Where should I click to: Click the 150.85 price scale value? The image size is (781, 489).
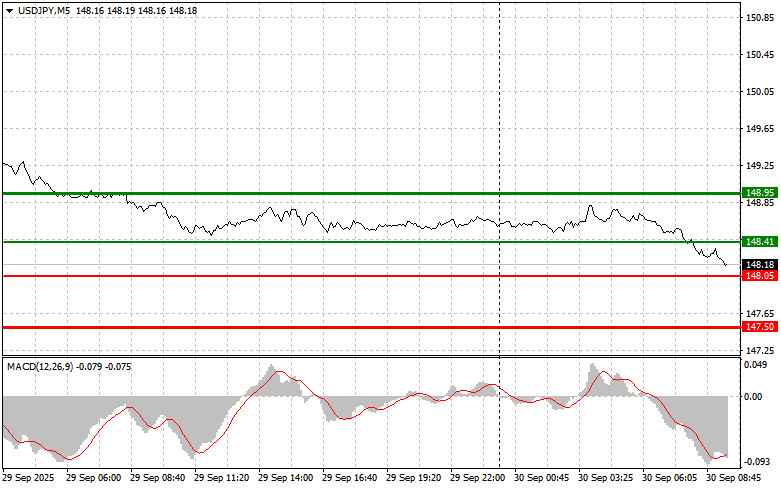760,18
